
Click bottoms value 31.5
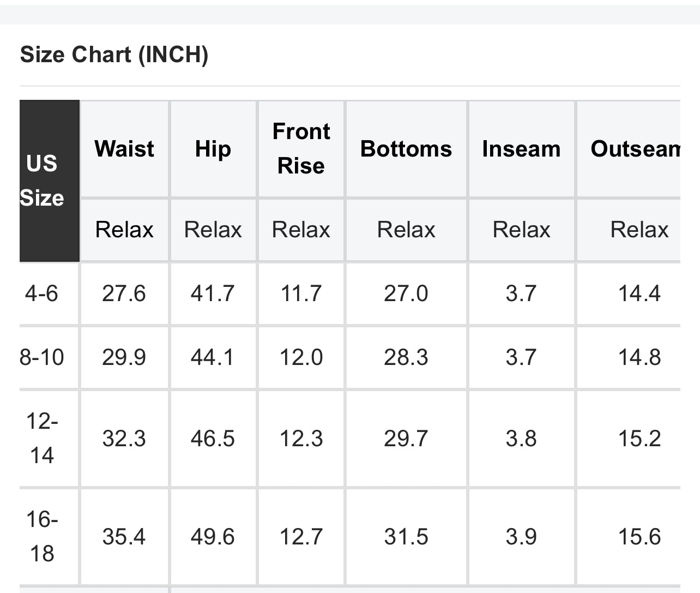(x=406, y=536)
